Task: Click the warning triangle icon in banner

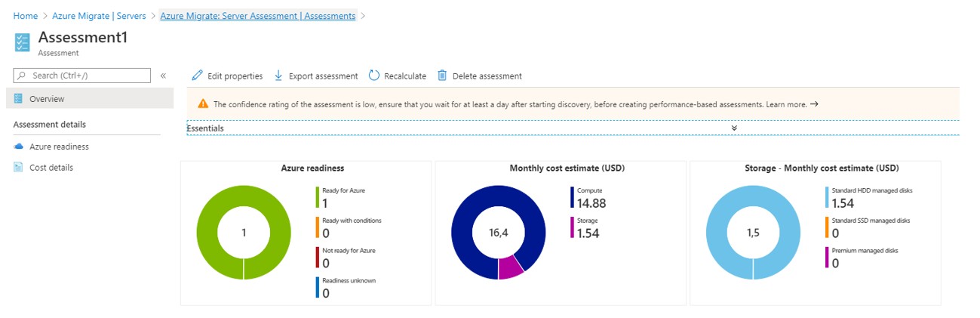Action: click(203, 104)
